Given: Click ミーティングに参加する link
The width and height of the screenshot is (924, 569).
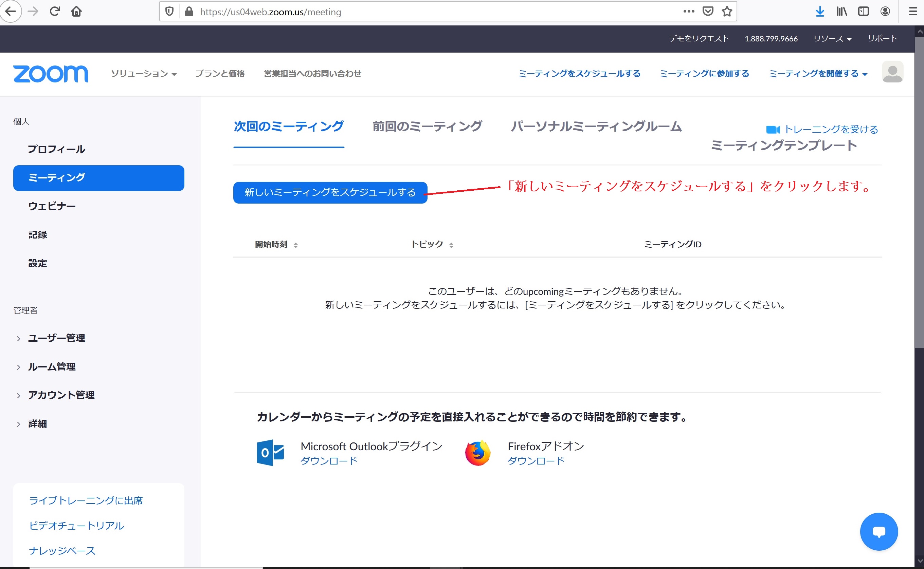Looking at the screenshot, I should coord(705,74).
